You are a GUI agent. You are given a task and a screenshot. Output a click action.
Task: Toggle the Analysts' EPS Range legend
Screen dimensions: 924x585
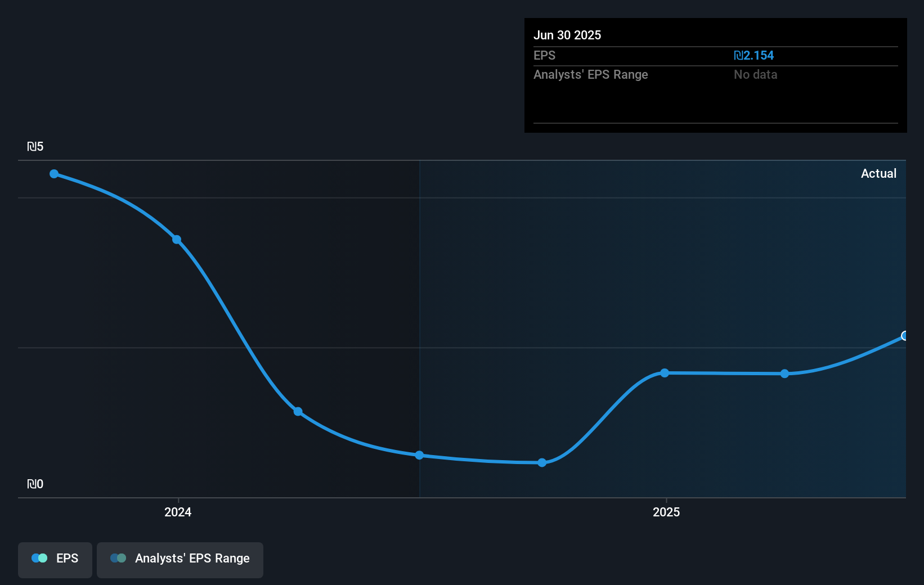coord(180,560)
